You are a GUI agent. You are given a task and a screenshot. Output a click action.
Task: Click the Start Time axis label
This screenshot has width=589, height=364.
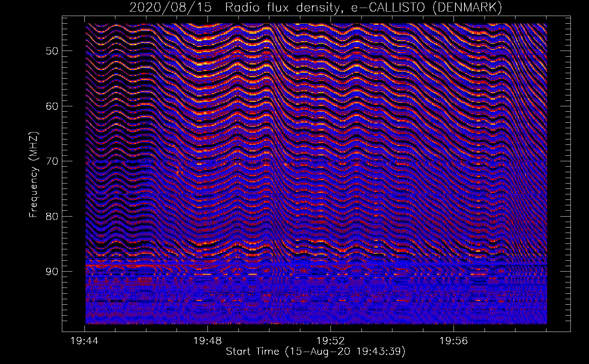[x=316, y=352]
